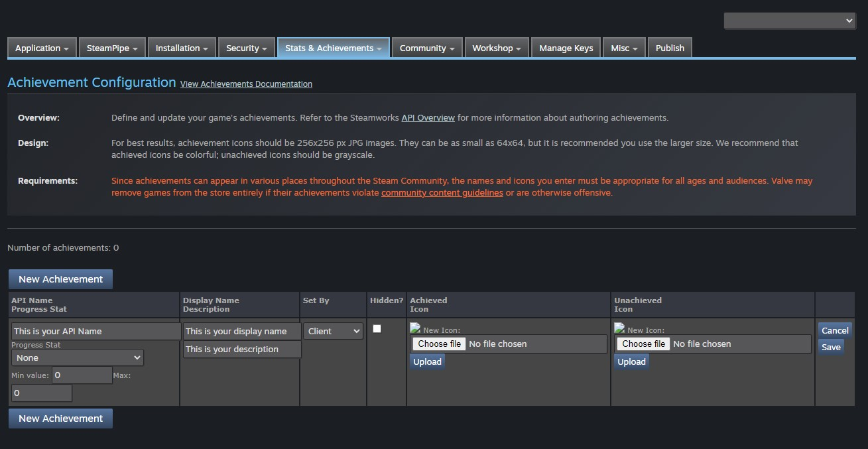
Task: Focus the Min value input field
Action: point(82,375)
